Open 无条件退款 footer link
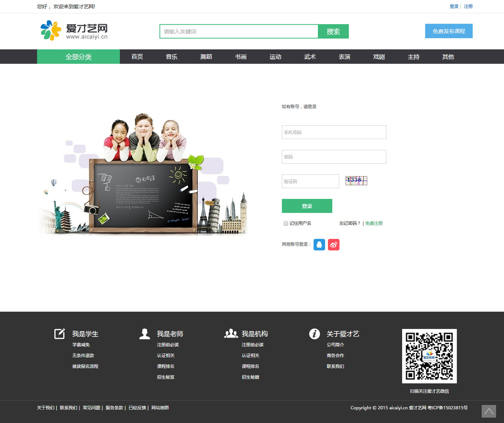The image size is (504, 423). pyautogui.click(x=83, y=356)
